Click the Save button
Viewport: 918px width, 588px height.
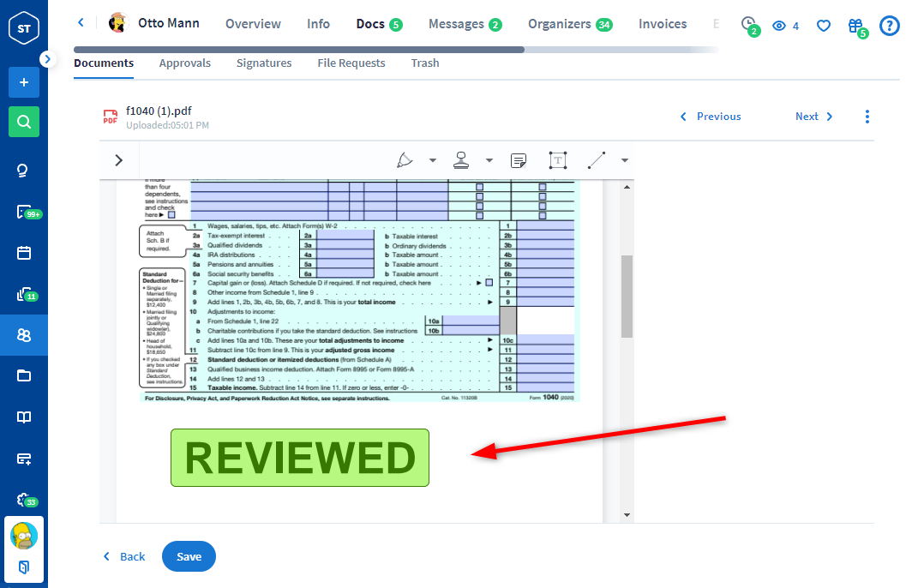click(189, 556)
